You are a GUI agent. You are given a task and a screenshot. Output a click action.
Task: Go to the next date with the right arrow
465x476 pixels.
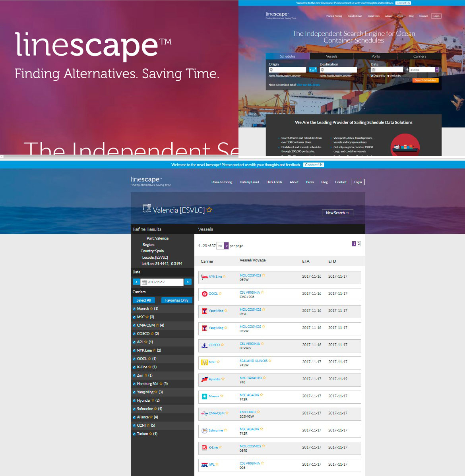coord(188,282)
